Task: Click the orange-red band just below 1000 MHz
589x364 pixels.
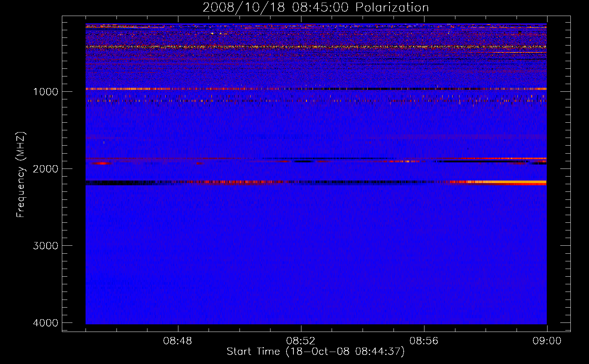Action: [x=316, y=89]
